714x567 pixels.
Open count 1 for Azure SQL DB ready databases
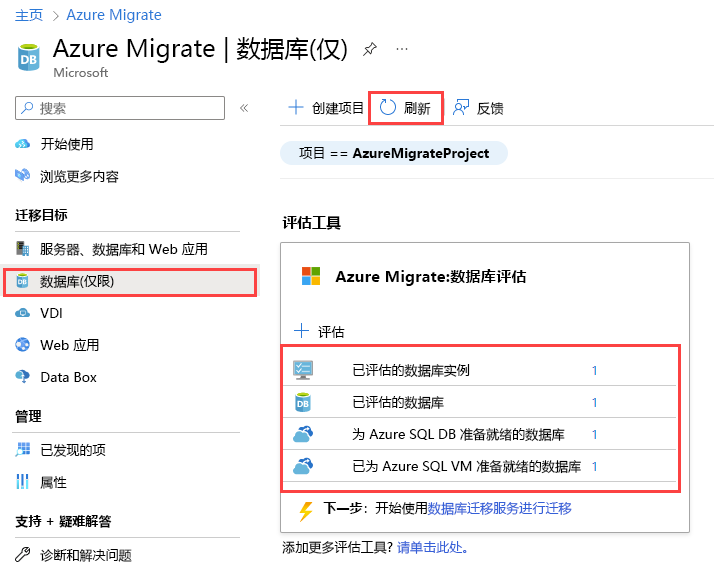click(x=594, y=434)
